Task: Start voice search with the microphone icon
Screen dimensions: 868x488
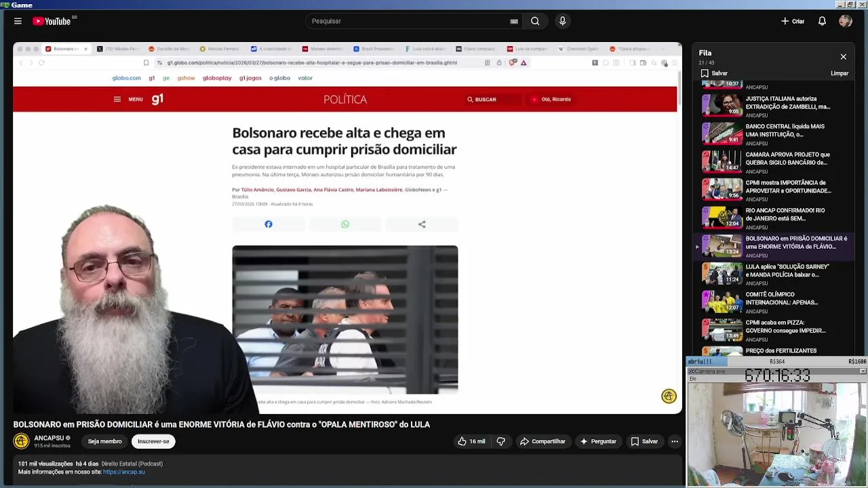Action: pos(562,21)
